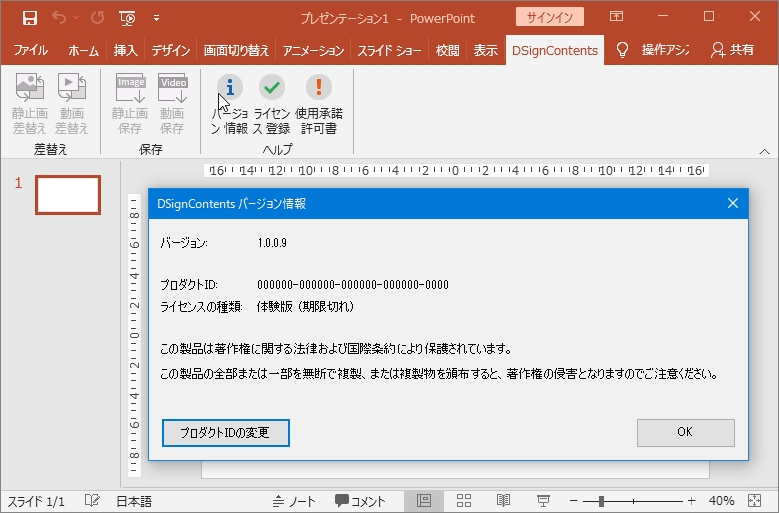Switch to the ホーム tab
This screenshot has height=513, width=779.
click(83, 50)
